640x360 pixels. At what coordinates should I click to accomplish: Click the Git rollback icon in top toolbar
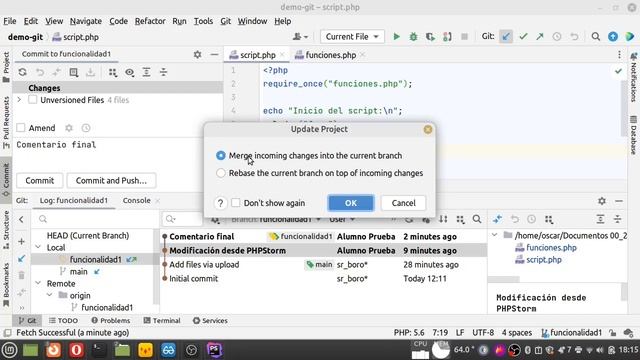tap(574, 37)
